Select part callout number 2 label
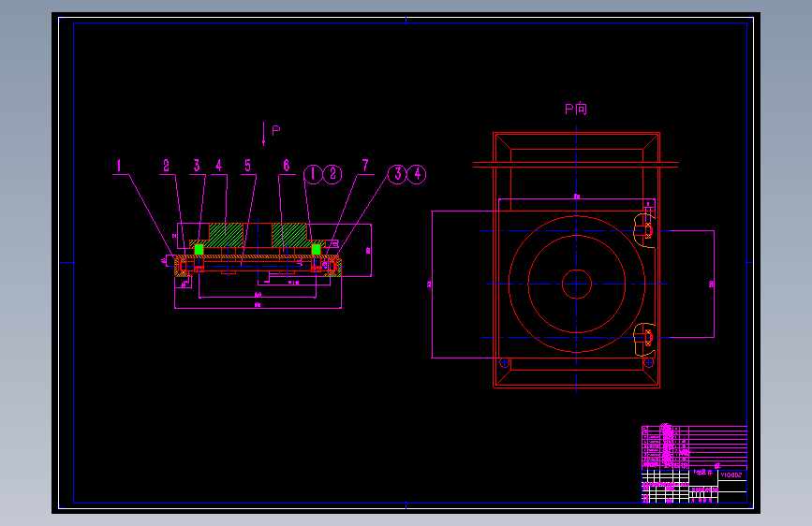The height and width of the screenshot is (526, 812). point(166,166)
